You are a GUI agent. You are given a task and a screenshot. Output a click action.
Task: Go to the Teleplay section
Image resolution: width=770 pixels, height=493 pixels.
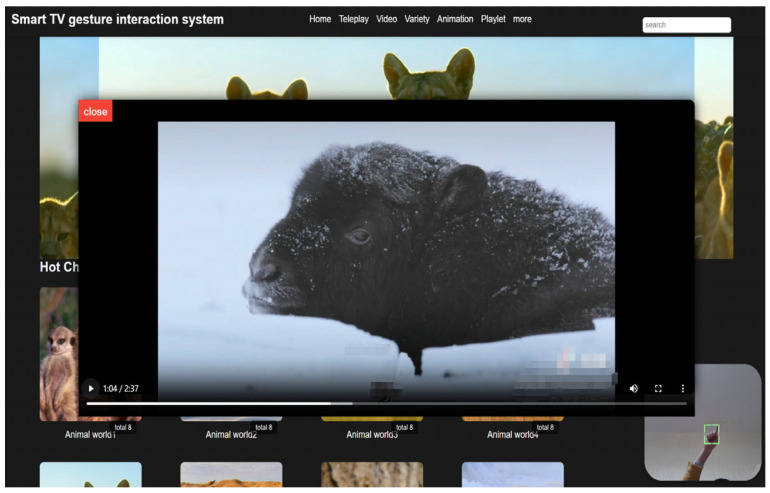click(x=354, y=19)
